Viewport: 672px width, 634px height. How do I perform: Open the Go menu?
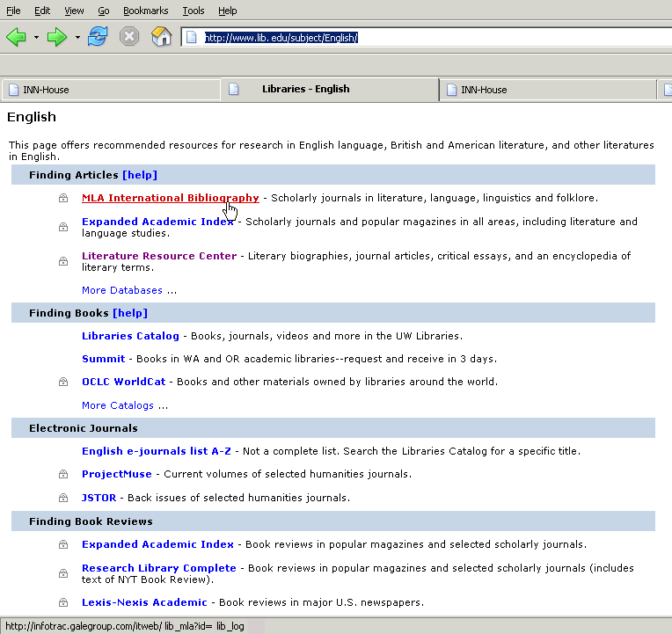[104, 11]
